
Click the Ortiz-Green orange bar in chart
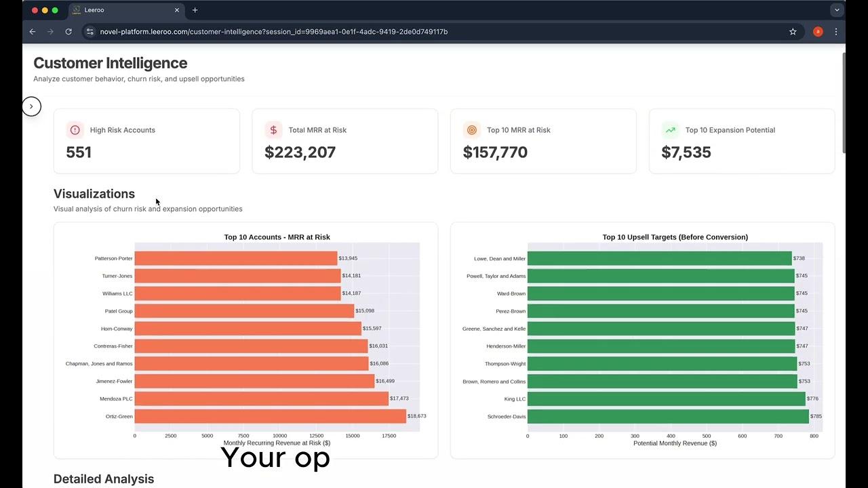271,416
